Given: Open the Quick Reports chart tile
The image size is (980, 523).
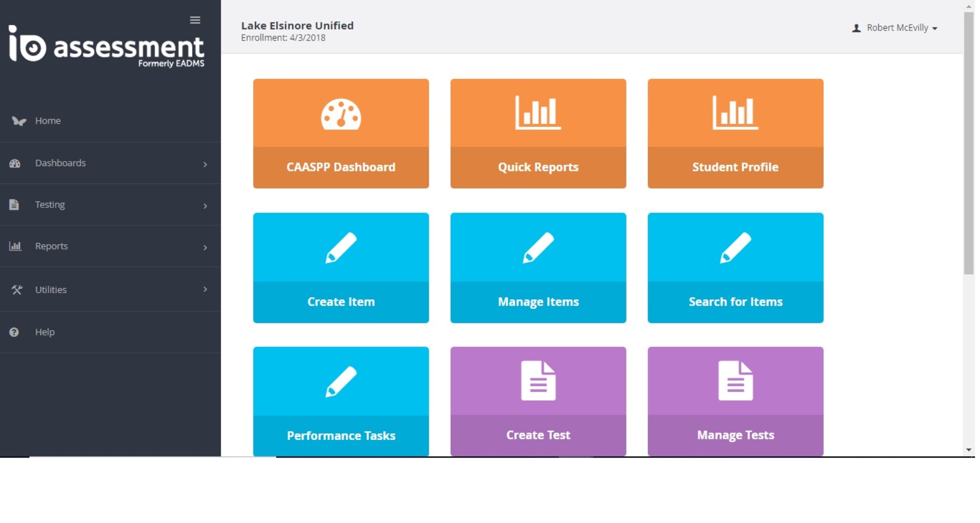Looking at the screenshot, I should 538,133.
